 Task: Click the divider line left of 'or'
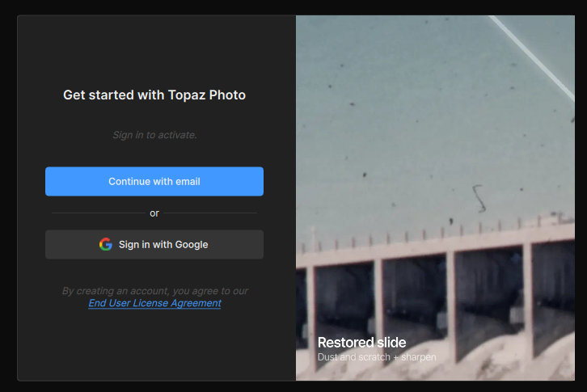click(97, 213)
